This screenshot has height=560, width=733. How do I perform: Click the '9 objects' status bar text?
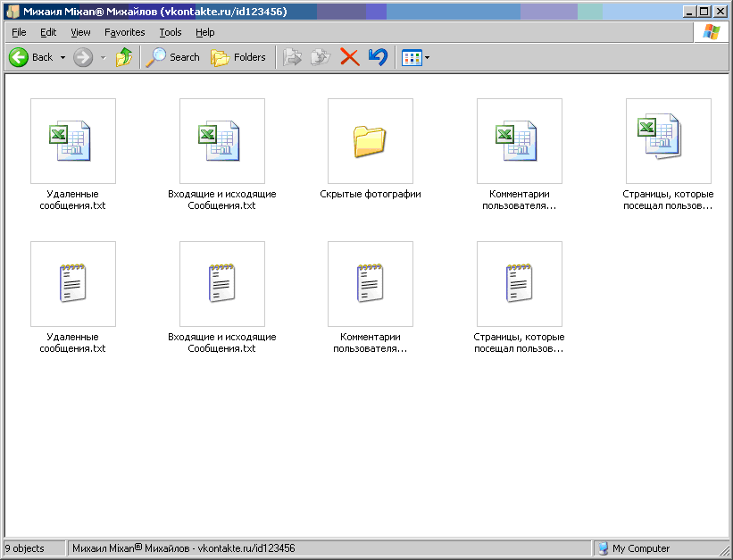(x=25, y=548)
